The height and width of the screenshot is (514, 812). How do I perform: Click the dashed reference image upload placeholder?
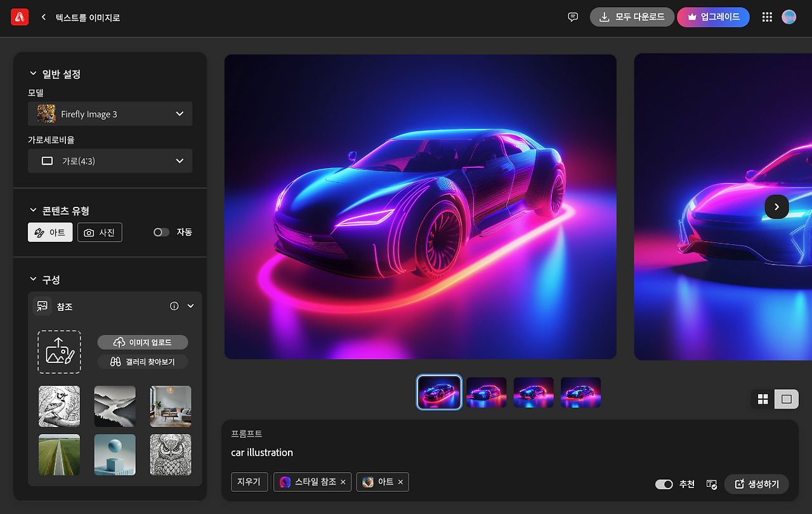pos(59,350)
